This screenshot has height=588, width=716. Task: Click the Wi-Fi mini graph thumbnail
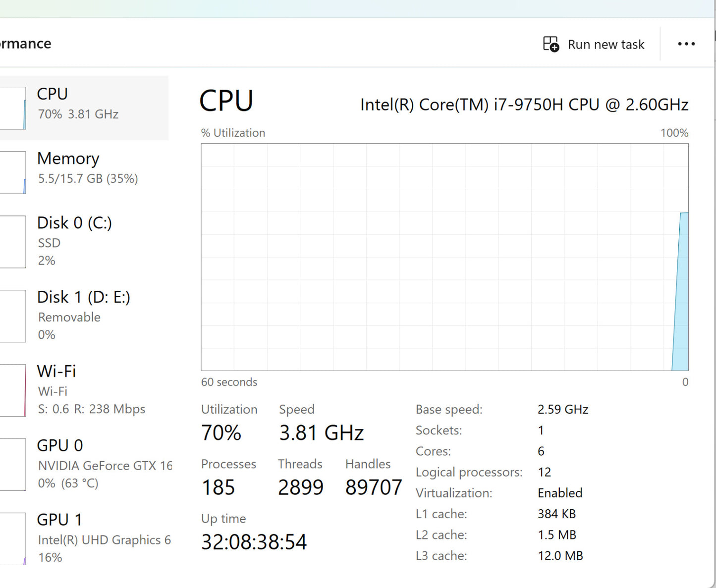tap(13, 390)
